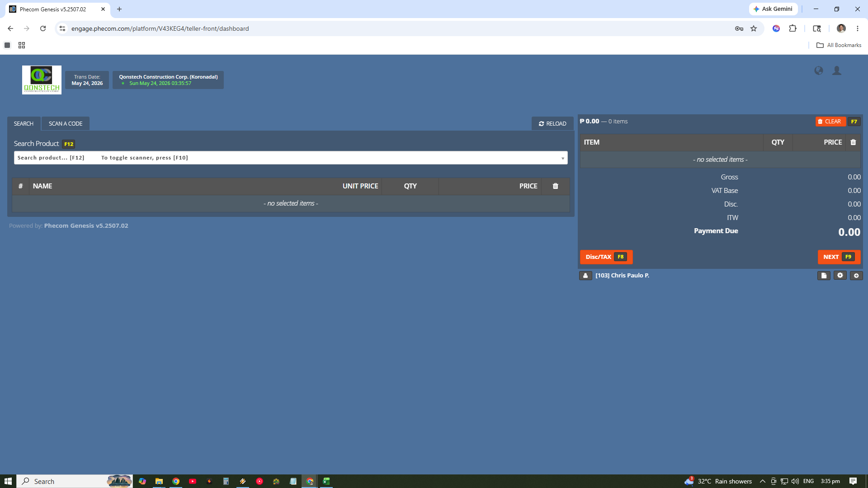868x488 pixels.
Task: Open the All Bookmarks folder
Action: click(x=839, y=45)
